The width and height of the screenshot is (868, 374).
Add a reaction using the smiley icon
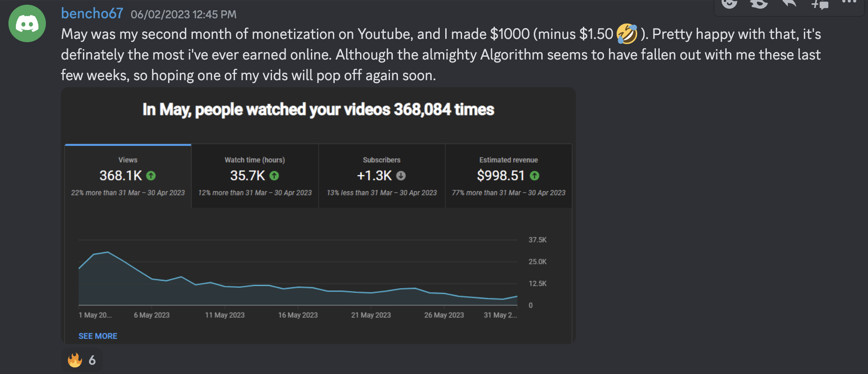(729, 4)
